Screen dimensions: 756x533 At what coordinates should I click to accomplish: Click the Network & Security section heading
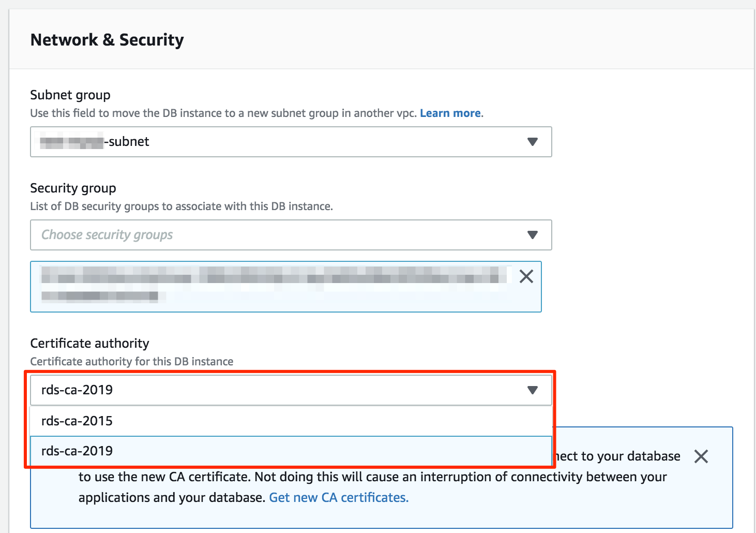tap(107, 39)
